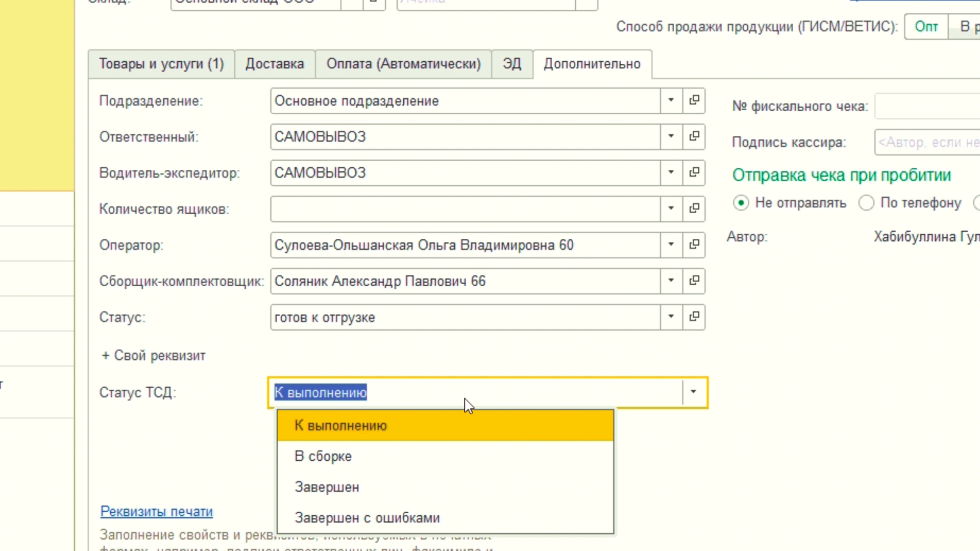Choose the Завершен с ошибками option
The width and height of the screenshot is (980, 551).
click(x=445, y=518)
